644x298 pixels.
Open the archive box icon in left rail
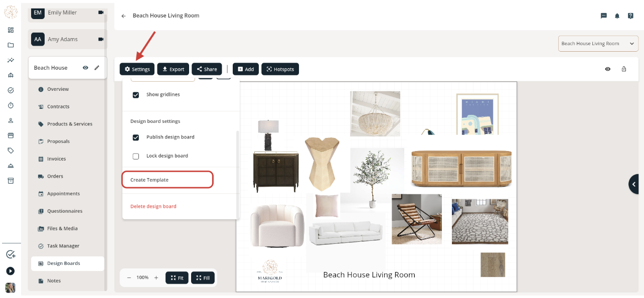point(11,181)
